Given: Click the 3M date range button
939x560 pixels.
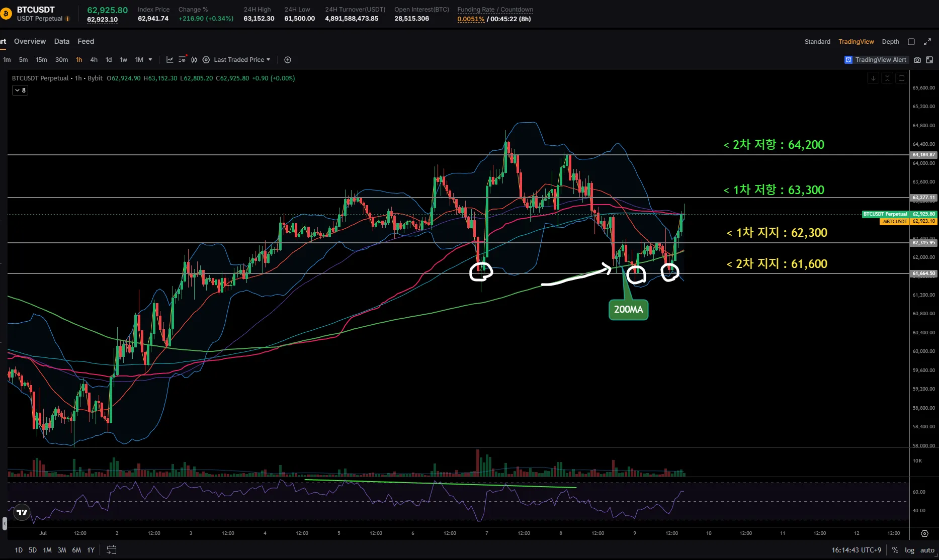Looking at the screenshot, I should click(62, 550).
